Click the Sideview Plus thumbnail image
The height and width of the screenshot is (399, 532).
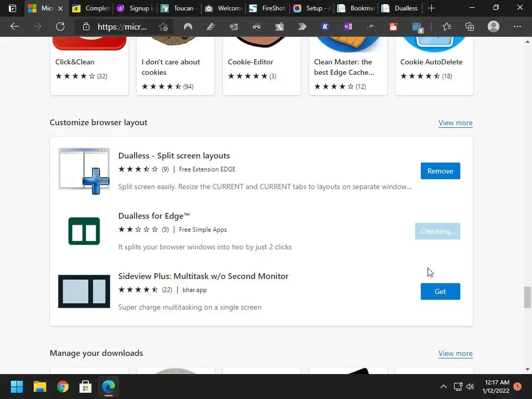[84, 291]
